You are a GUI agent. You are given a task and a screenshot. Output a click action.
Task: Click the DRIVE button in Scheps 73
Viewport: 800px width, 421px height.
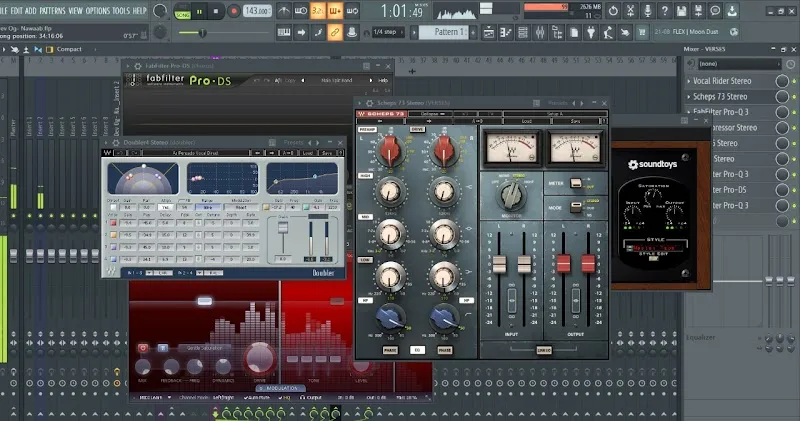pos(417,130)
